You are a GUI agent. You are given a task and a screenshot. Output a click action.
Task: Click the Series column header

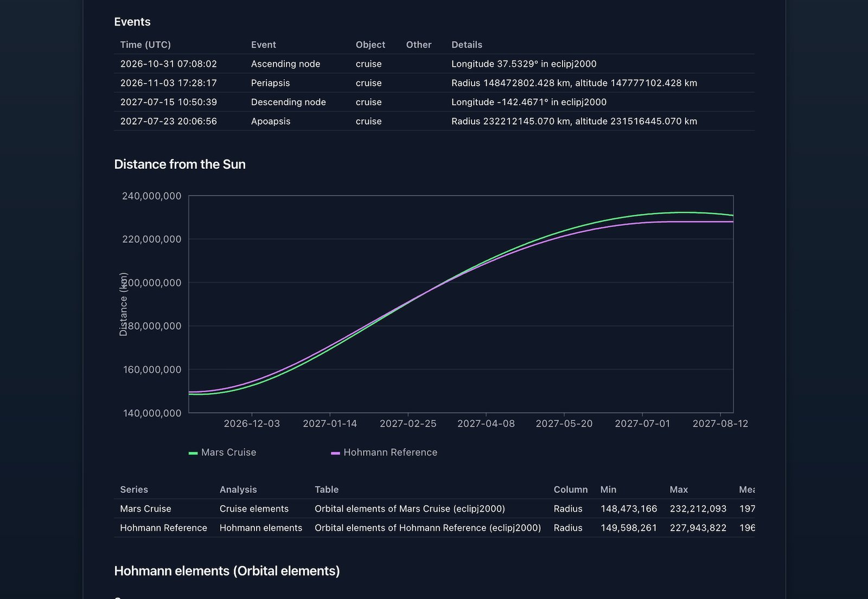[x=134, y=489]
